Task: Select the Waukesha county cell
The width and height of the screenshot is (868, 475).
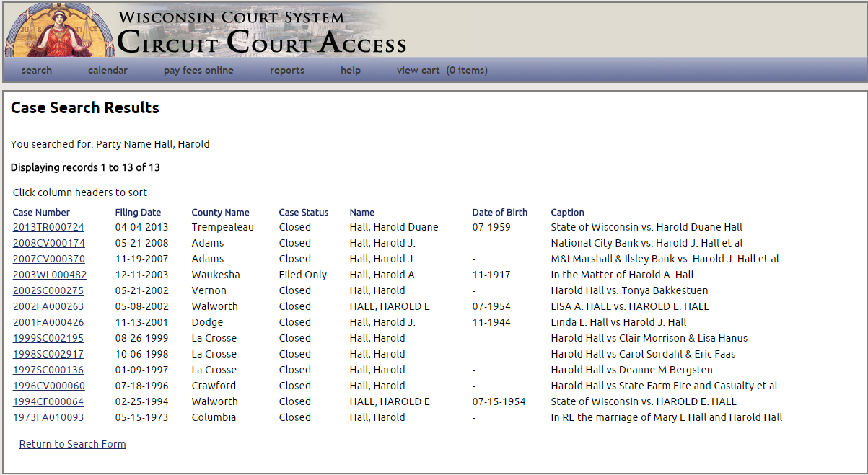Action: click(216, 275)
